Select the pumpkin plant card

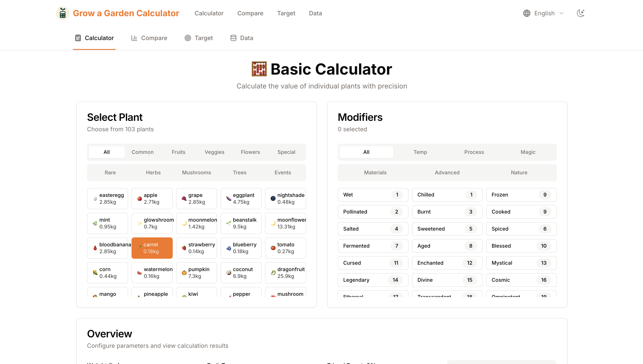pyautogui.click(x=196, y=273)
